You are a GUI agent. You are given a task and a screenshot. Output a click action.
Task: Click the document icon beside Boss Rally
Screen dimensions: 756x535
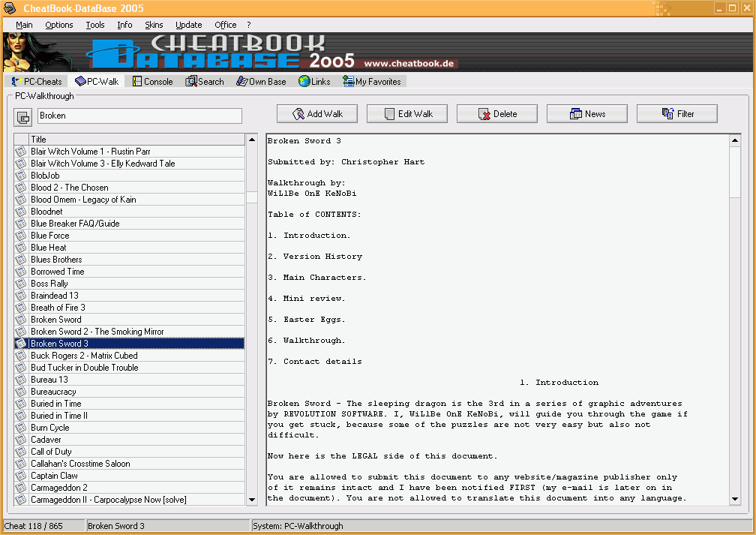(x=21, y=284)
